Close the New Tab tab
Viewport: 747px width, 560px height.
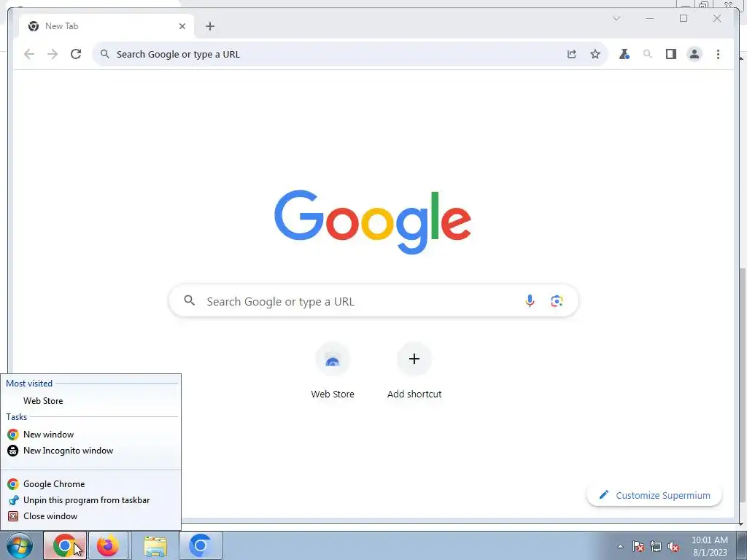182,26
